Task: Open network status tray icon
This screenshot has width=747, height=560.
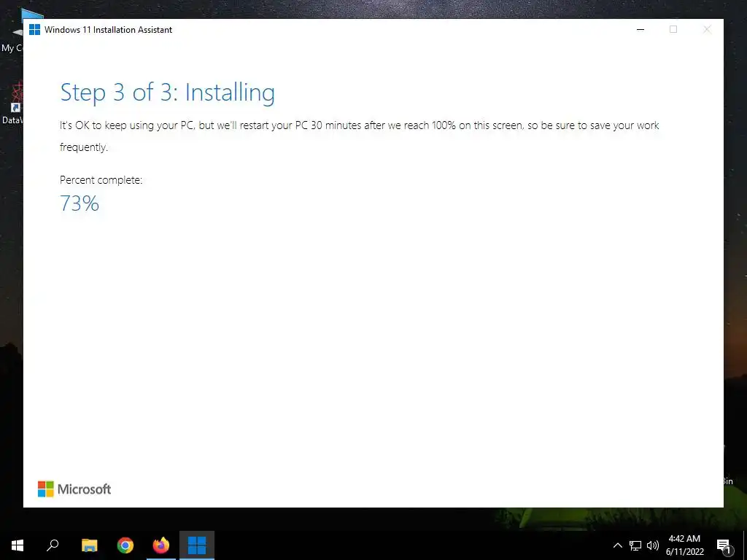Action: pos(635,545)
